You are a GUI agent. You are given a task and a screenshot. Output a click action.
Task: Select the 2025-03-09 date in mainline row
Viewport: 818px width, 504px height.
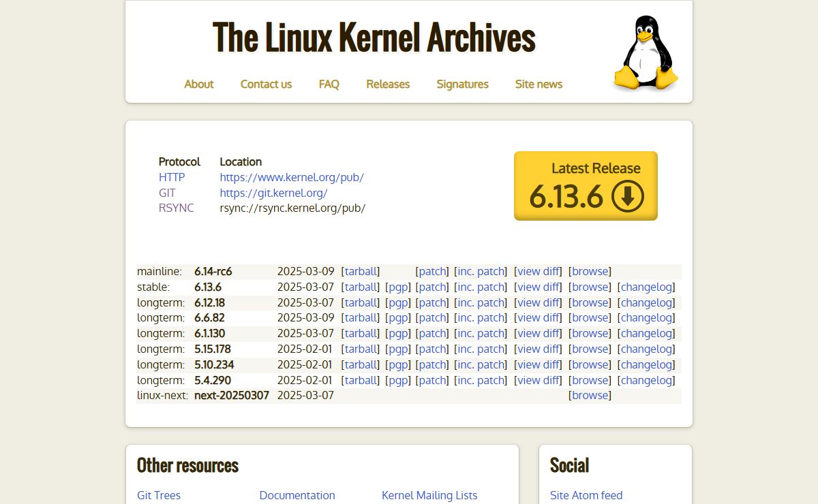point(305,271)
